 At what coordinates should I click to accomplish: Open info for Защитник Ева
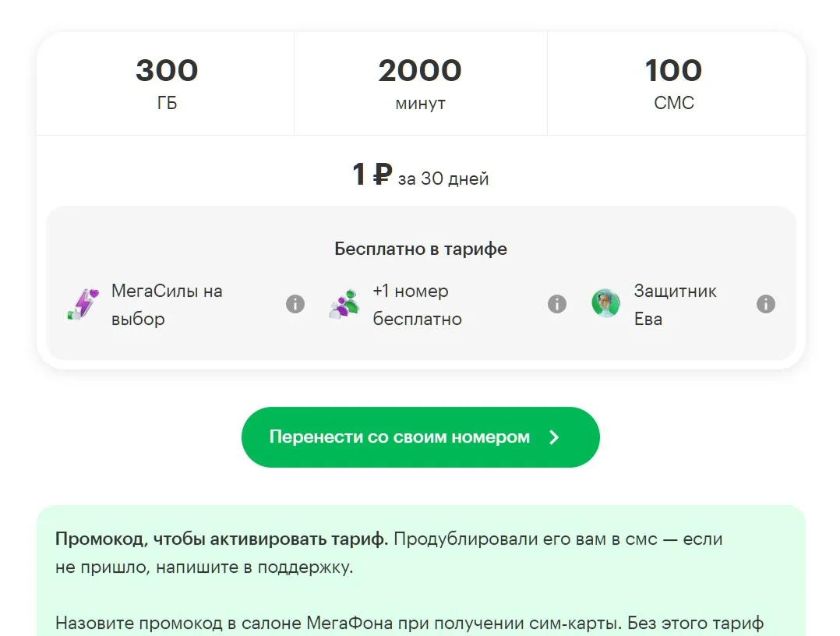pos(766,304)
